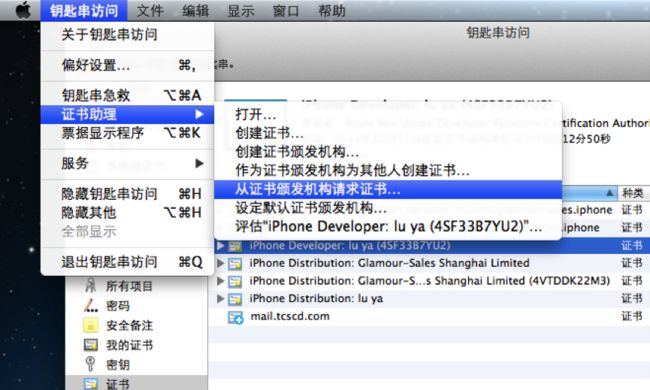
Task: Expand the iPhone Distribution 4VTDDK22M3 row
Action: point(221,281)
